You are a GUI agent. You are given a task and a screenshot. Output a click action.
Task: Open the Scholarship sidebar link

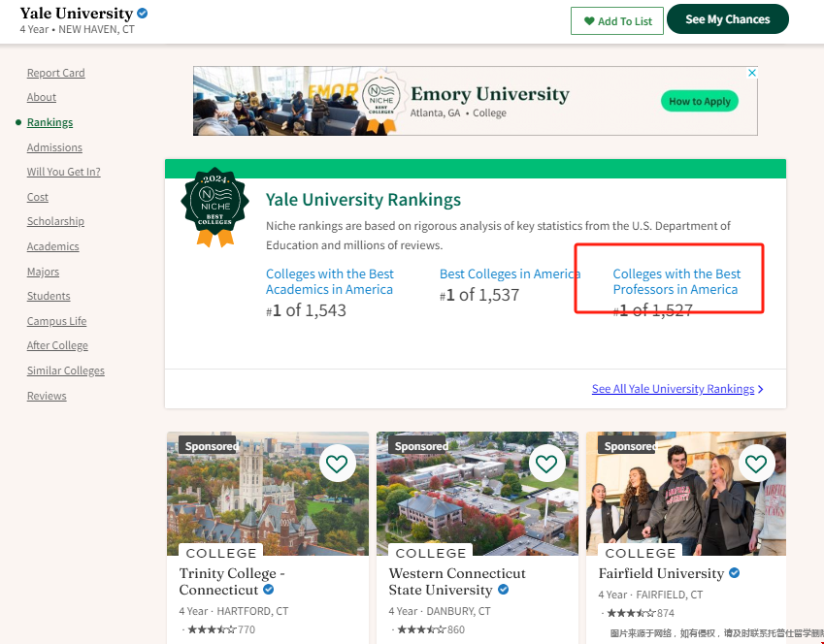(55, 221)
